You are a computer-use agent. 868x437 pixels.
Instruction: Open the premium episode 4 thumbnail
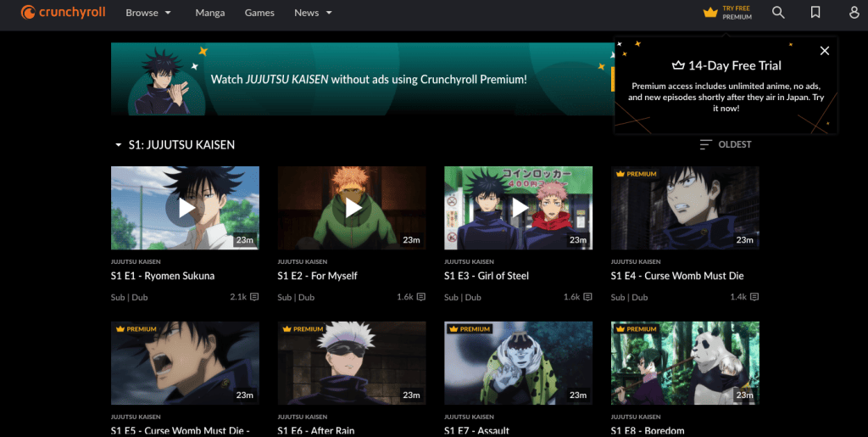coord(685,208)
